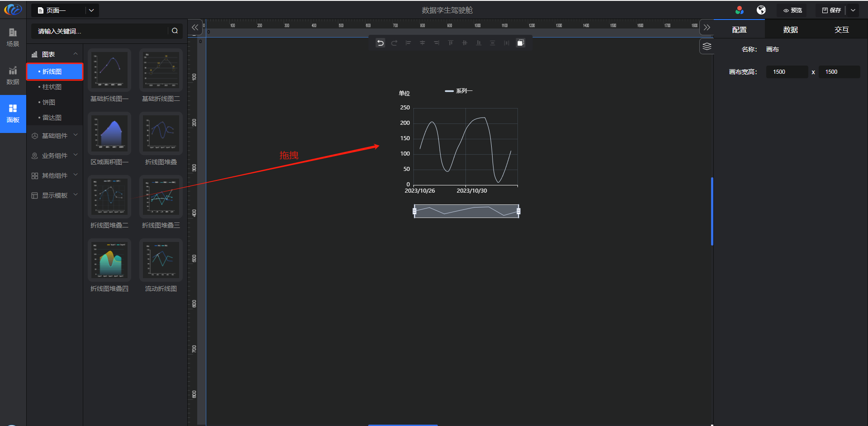The width and height of the screenshot is (868, 426).
Task: Collapse the right configuration panel
Action: [x=707, y=27]
